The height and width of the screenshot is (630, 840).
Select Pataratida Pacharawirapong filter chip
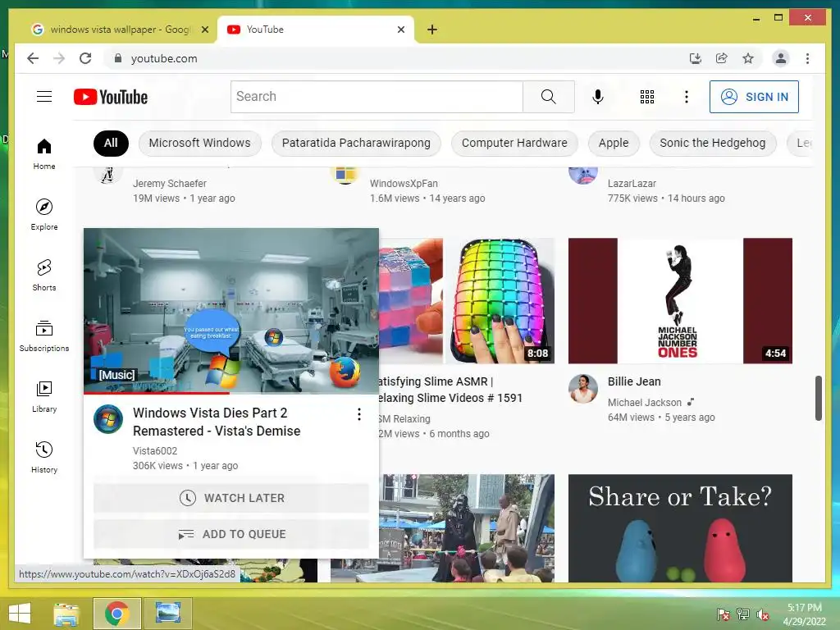click(x=356, y=143)
